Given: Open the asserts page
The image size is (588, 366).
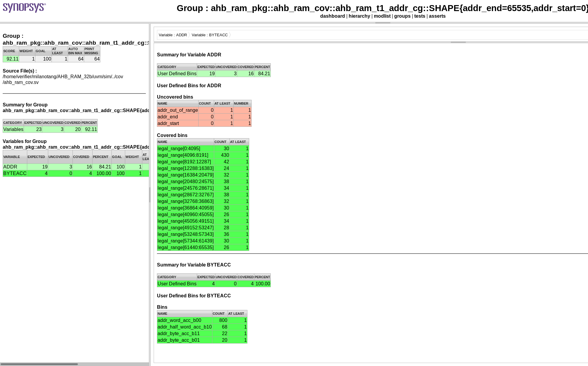Looking at the screenshot, I should coord(437,16).
